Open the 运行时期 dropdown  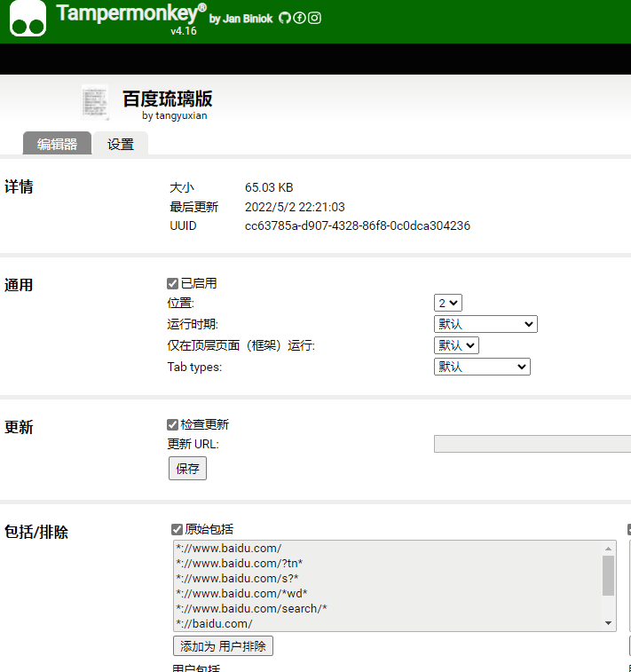click(485, 324)
